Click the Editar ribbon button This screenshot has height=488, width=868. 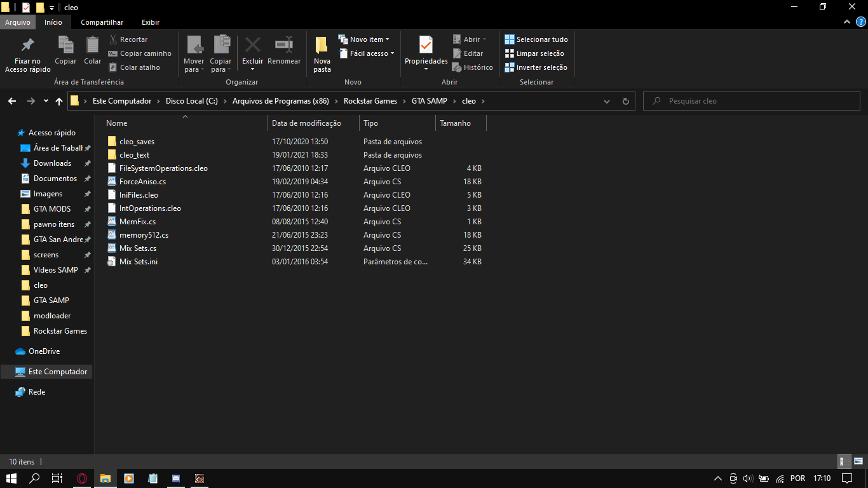coord(468,53)
